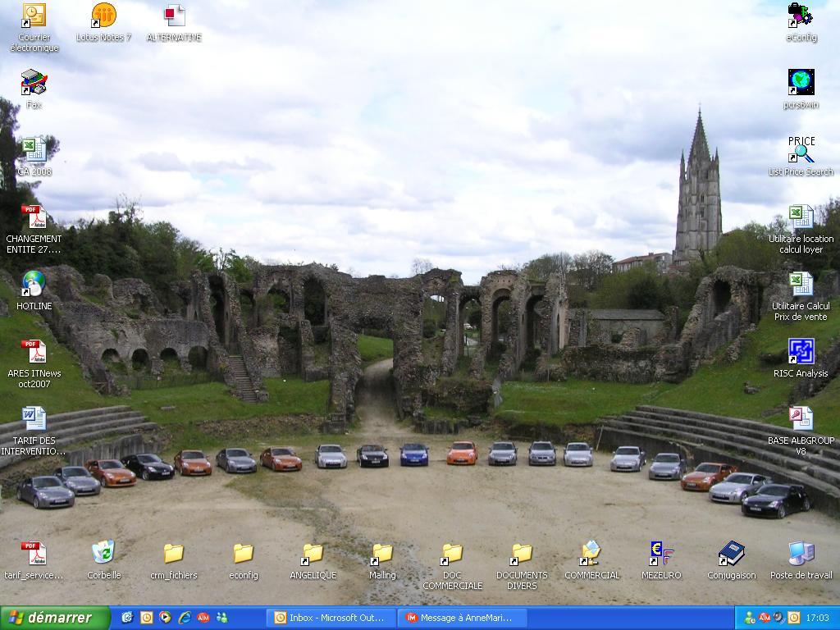Switch to Inbox - Microsoft Outlook taskbar button
This screenshot has height=630, width=840.
[x=332, y=618]
